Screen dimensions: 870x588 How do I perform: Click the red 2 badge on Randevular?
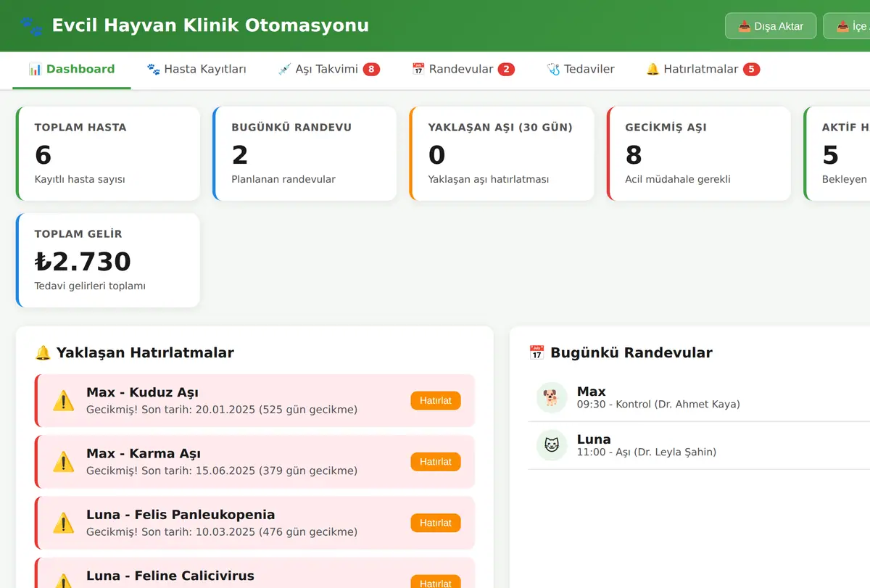tap(506, 70)
